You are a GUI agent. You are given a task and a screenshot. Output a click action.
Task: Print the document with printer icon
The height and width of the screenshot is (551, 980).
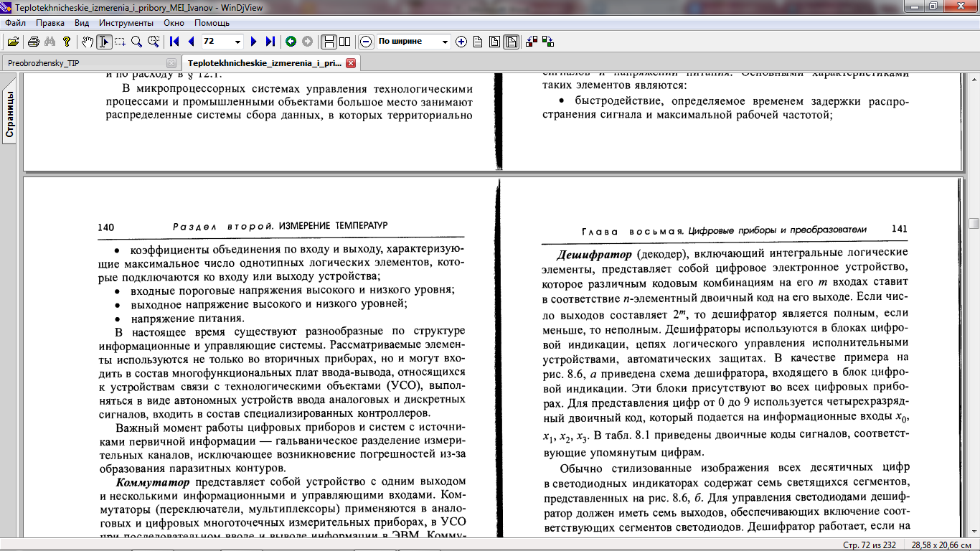coord(34,42)
